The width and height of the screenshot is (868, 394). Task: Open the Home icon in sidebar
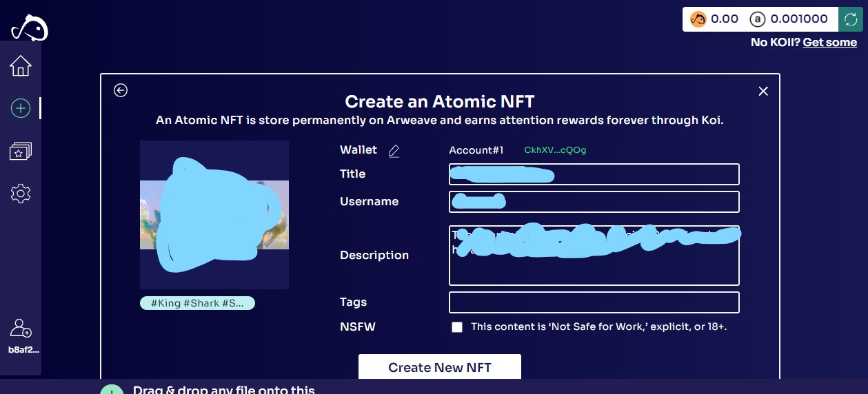[21, 66]
